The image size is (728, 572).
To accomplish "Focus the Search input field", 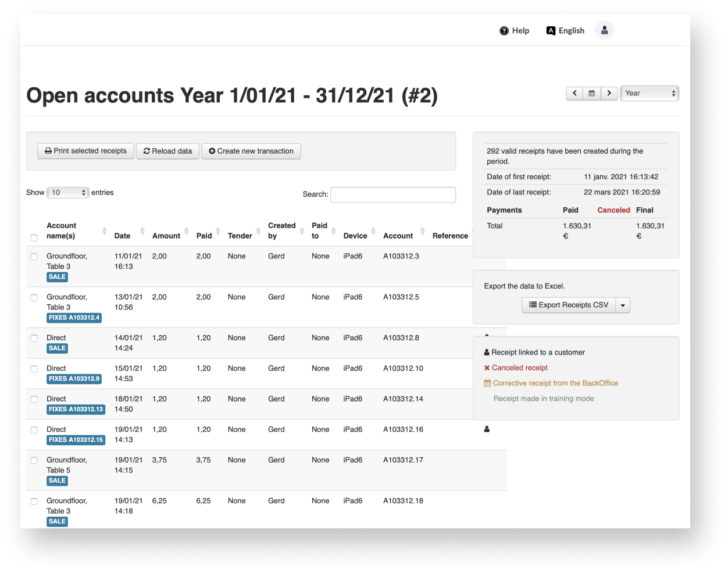I will (393, 194).
